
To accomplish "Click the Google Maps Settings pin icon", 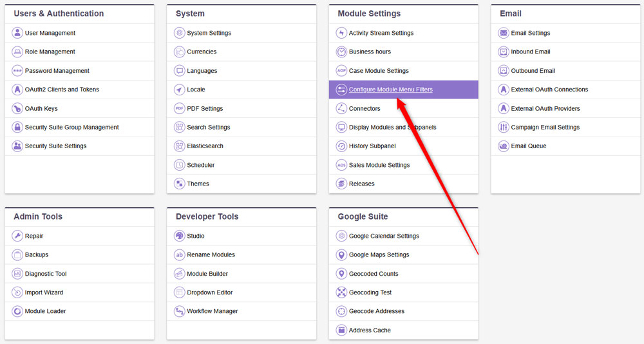I will point(341,255).
